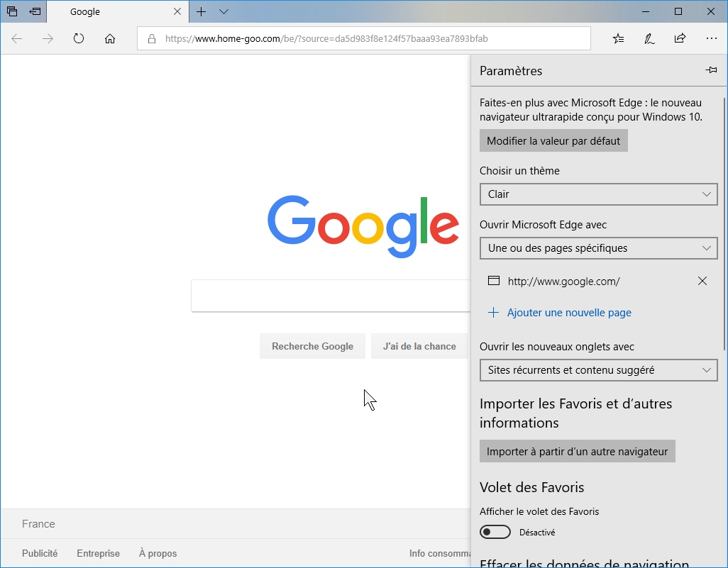The width and height of the screenshot is (728, 568).
Task: Click the J'ai de la chance button
Action: [x=419, y=346]
